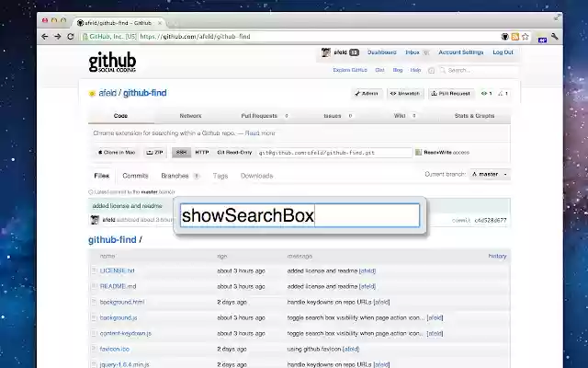Bookmark page with the star icon
588x368 pixels.
coord(526,37)
